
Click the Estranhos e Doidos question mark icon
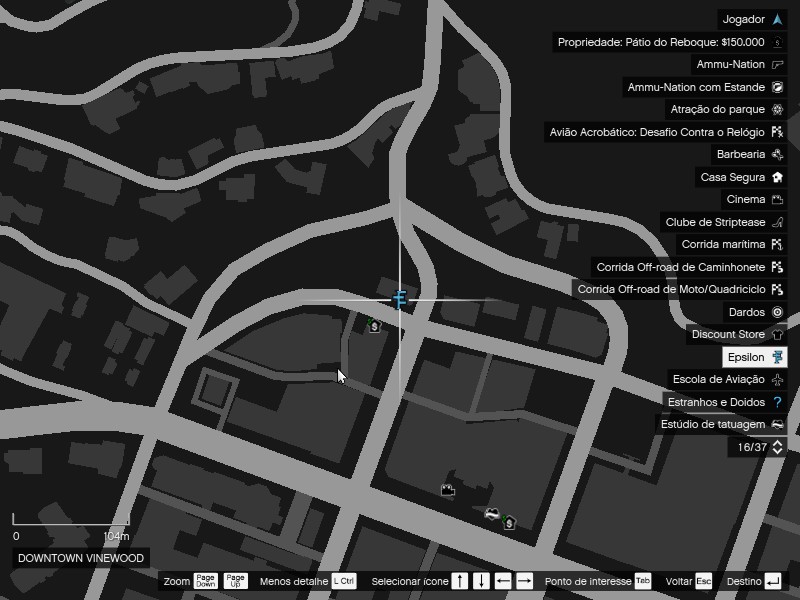coord(777,402)
